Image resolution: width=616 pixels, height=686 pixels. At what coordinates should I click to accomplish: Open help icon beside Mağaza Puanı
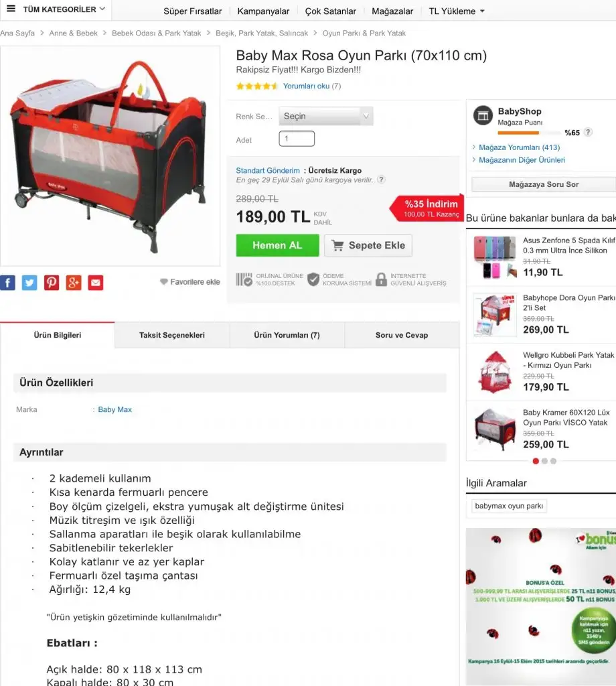(x=588, y=132)
